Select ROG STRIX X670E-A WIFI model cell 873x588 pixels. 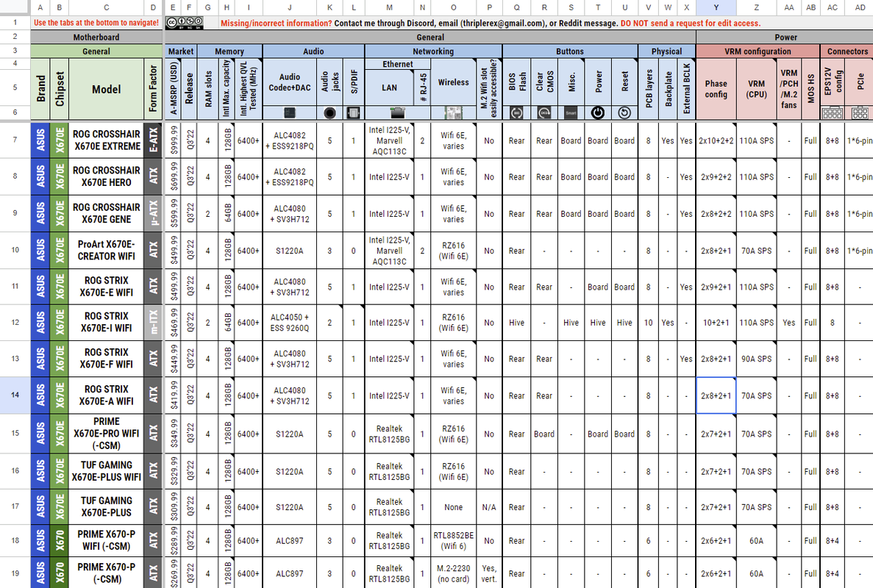tap(107, 395)
